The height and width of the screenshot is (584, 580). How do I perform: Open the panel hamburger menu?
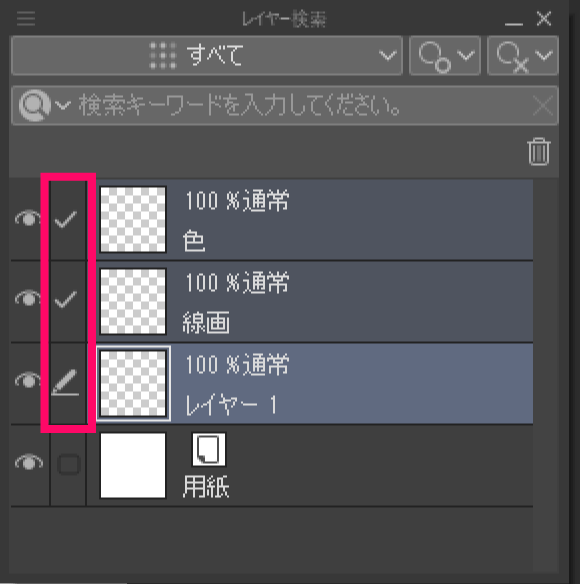click(26, 19)
